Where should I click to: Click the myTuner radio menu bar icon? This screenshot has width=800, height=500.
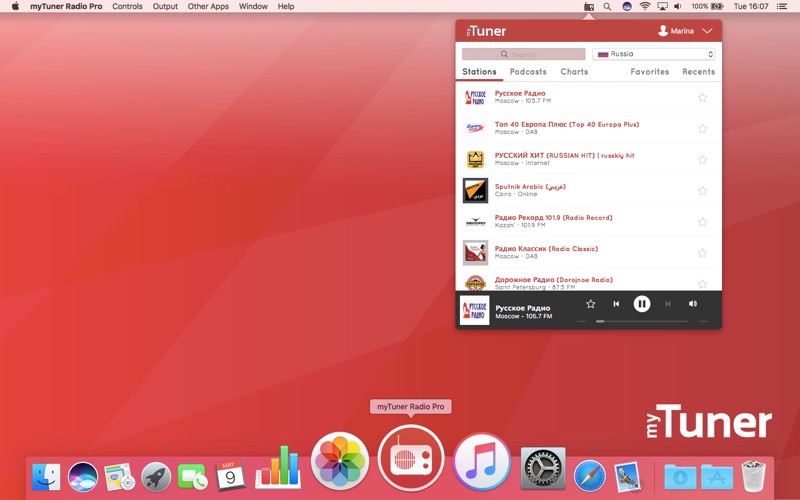589,6
